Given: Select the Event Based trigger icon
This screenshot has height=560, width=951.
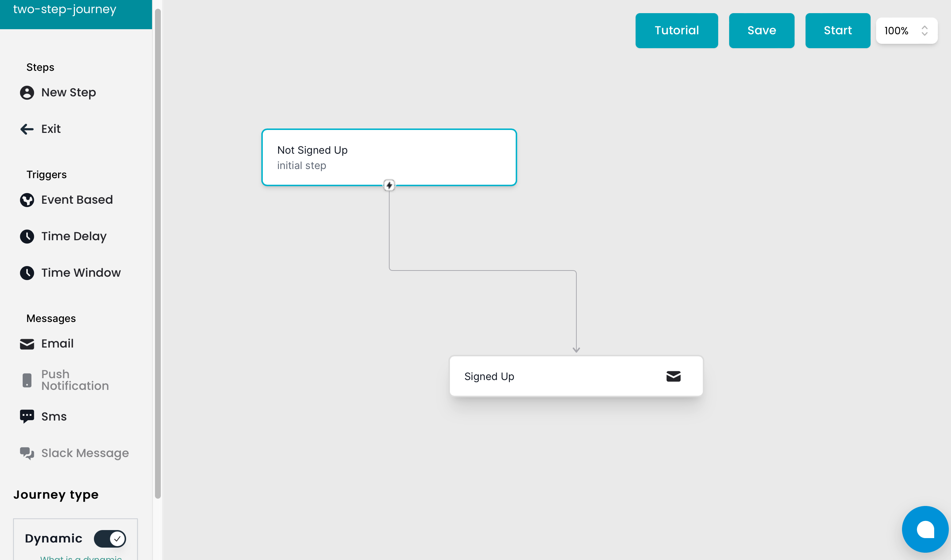Looking at the screenshot, I should point(27,200).
